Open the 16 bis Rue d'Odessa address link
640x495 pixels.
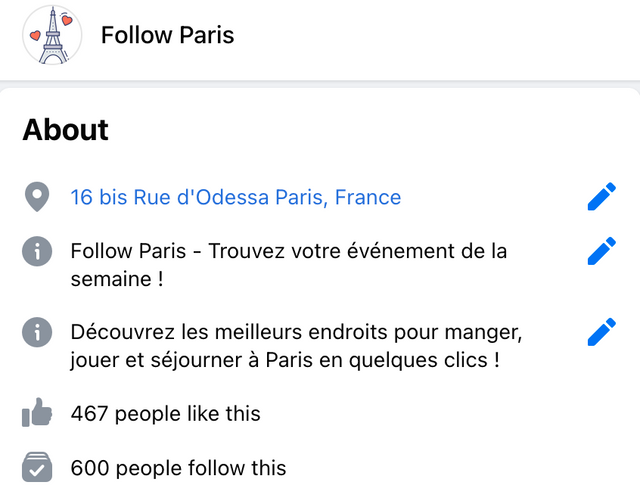236,197
